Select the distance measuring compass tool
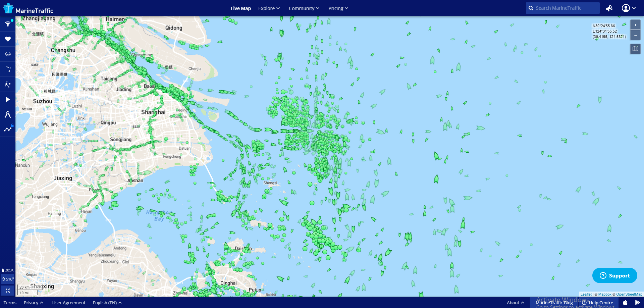This screenshot has width=644, height=308. [x=8, y=114]
